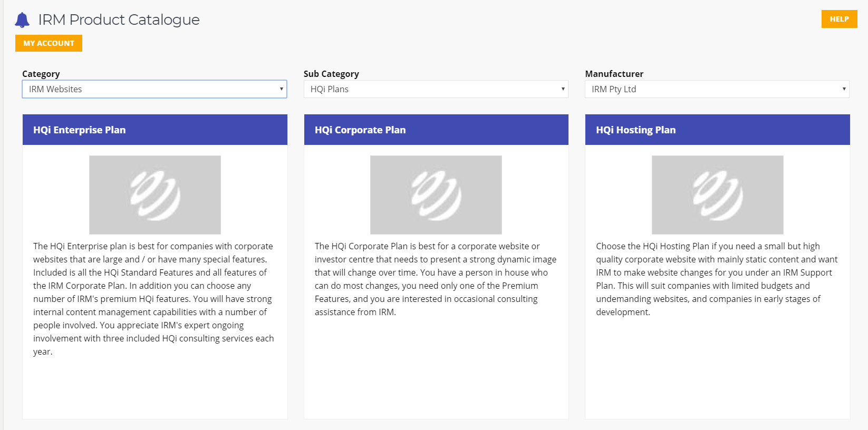
Task: Click the HQi Enterprise plan description text
Action: tap(154, 299)
